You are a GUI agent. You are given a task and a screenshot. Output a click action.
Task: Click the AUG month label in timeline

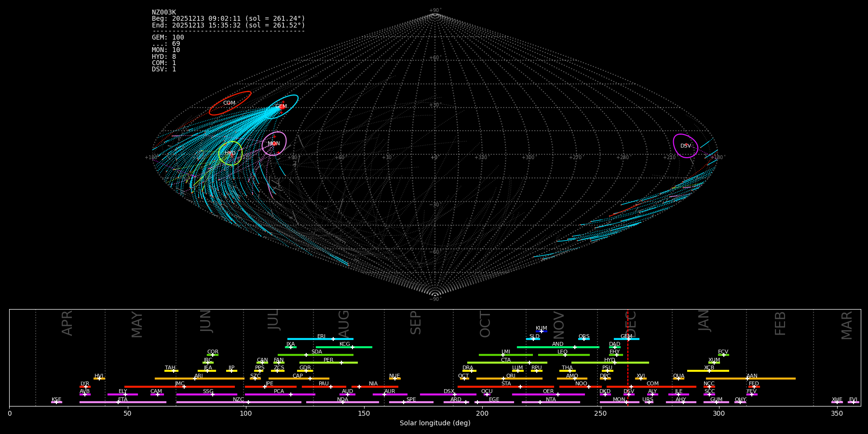[x=344, y=324]
